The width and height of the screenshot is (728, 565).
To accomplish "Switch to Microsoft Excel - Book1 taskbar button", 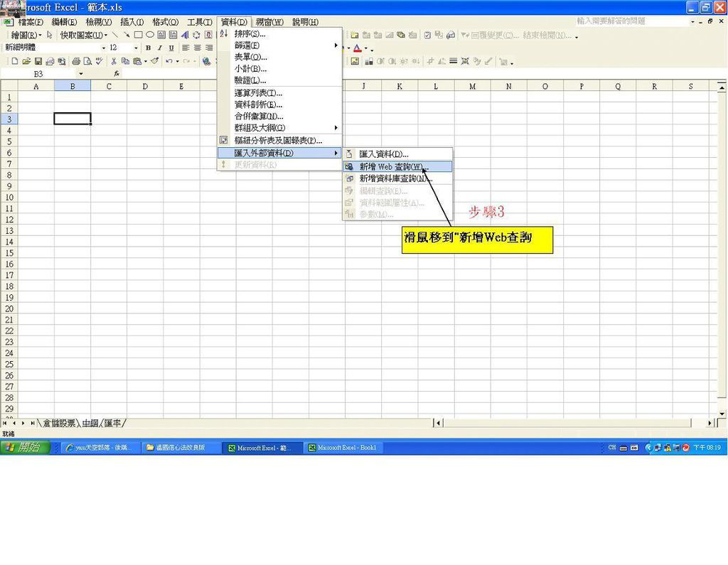I will [x=343, y=448].
